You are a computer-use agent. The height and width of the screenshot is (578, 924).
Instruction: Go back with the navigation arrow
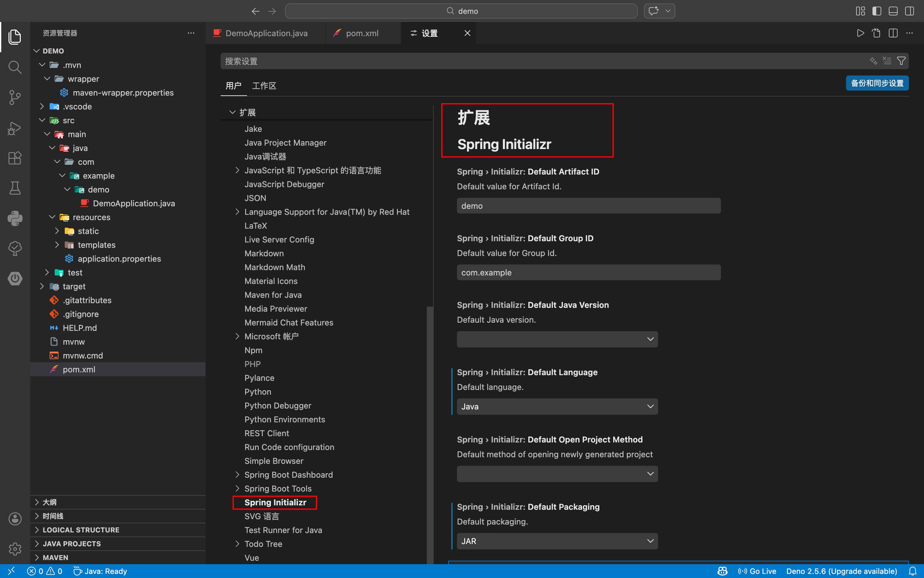pyautogui.click(x=256, y=11)
